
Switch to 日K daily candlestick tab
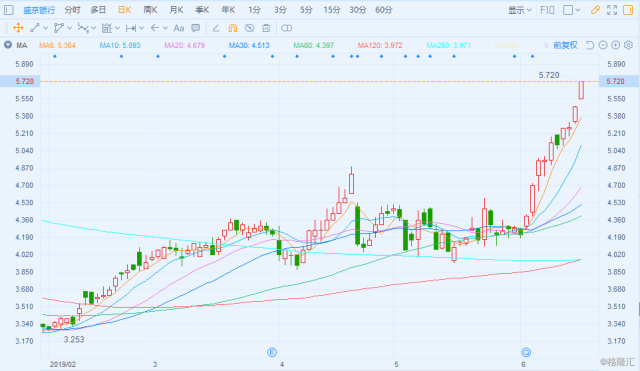(124, 10)
